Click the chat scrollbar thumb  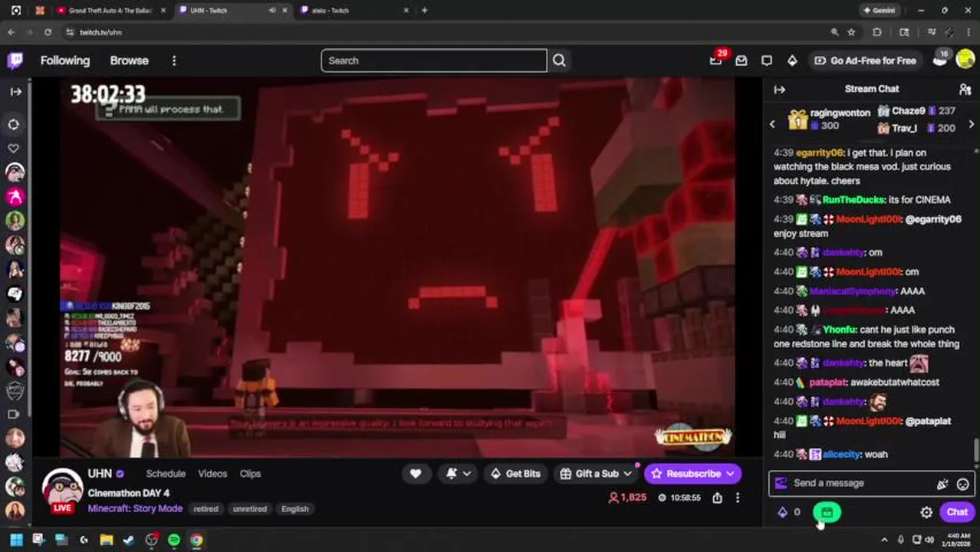pyautogui.click(x=976, y=451)
